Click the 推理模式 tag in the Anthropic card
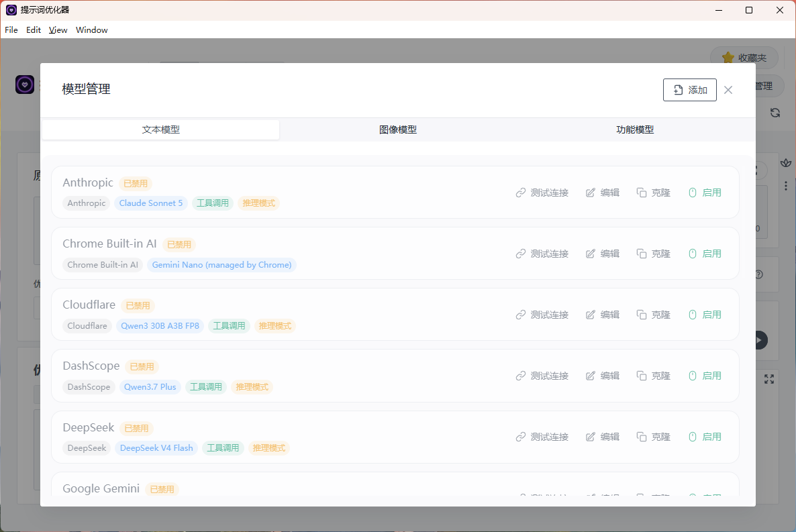Image resolution: width=796 pixels, height=532 pixels. coord(259,203)
